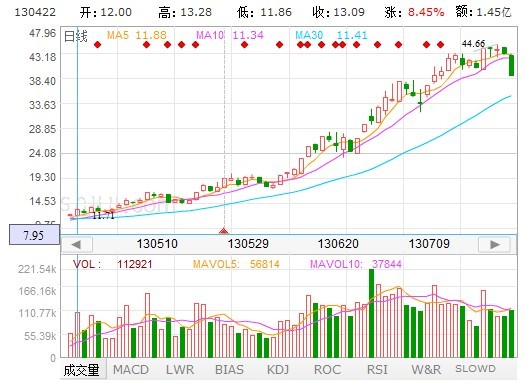Click the right scroll arrow on the date bar
The image size is (527, 390).
pos(495,244)
